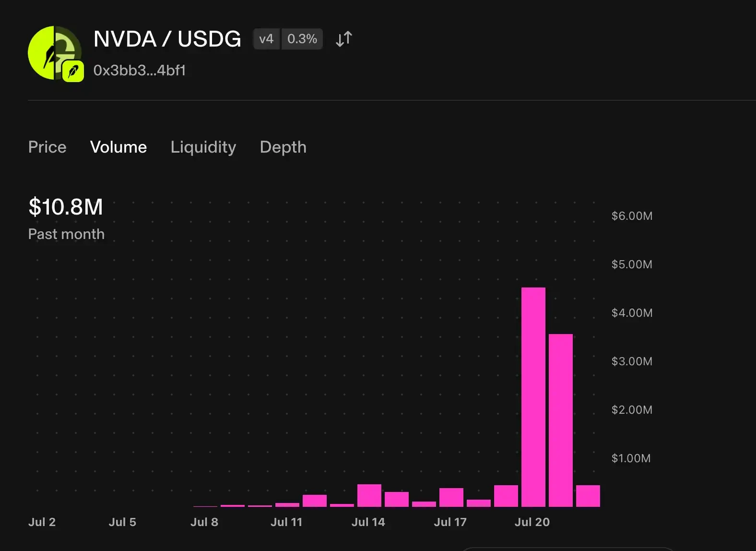The width and height of the screenshot is (756, 551).
Task: Click the small network badge on token logo
Action: [73, 72]
